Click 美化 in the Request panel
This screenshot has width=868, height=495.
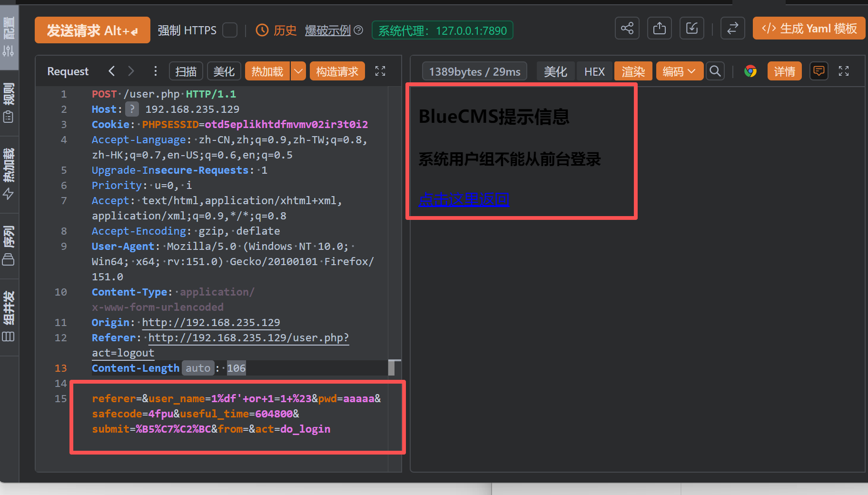pyautogui.click(x=224, y=71)
